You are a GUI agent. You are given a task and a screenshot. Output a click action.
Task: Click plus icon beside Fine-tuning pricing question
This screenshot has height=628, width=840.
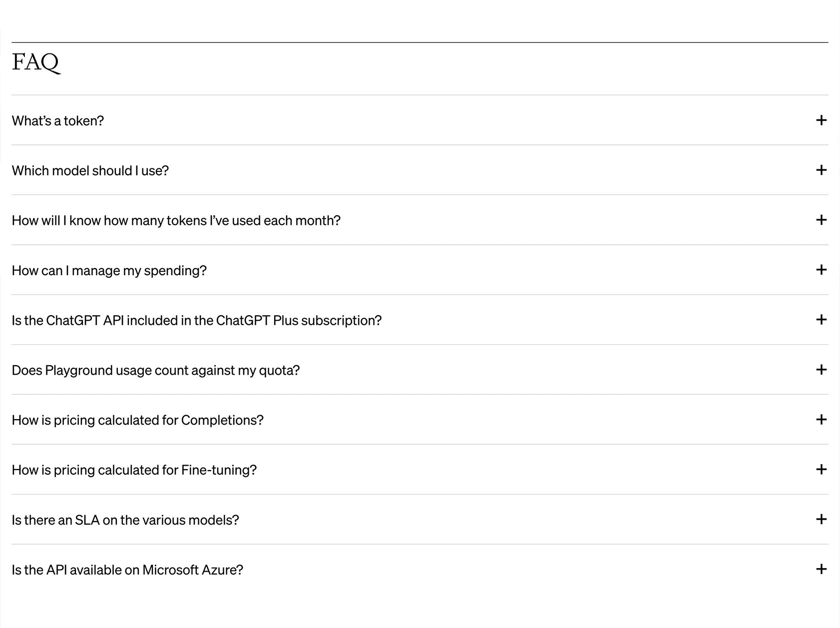(x=821, y=469)
